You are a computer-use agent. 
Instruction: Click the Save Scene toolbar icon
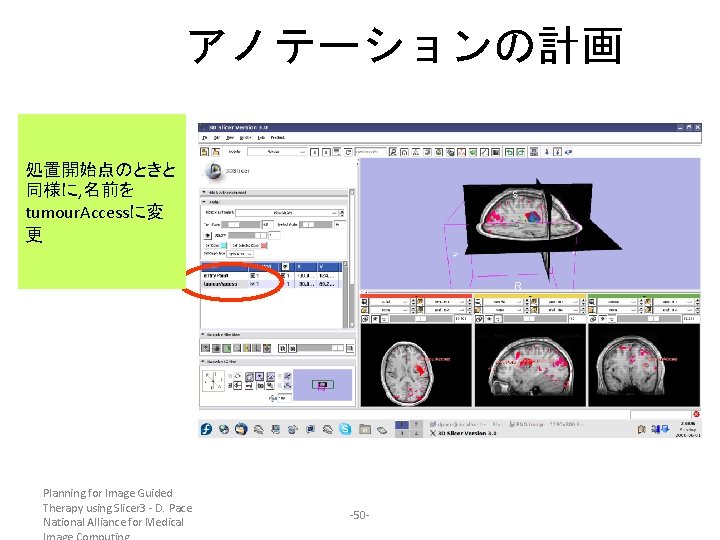(215, 152)
